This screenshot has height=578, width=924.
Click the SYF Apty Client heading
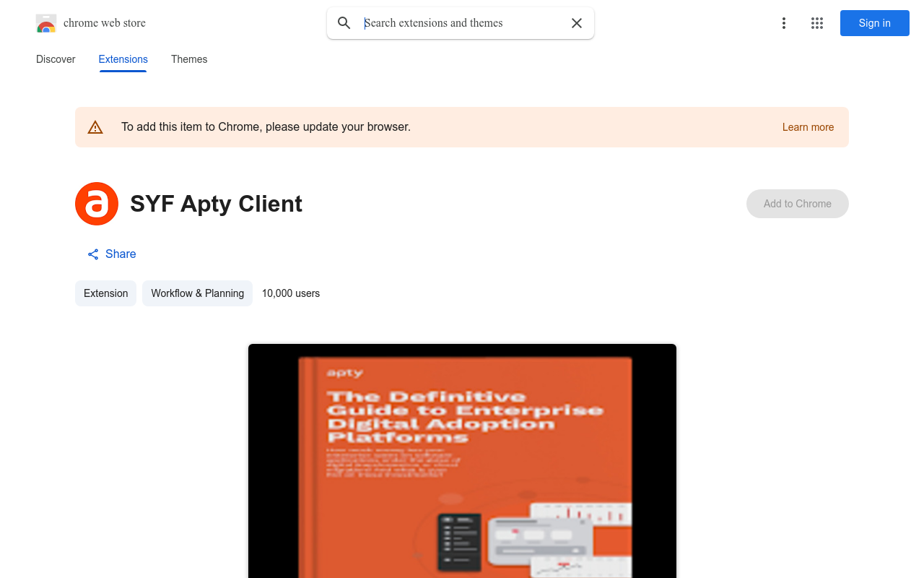216,204
